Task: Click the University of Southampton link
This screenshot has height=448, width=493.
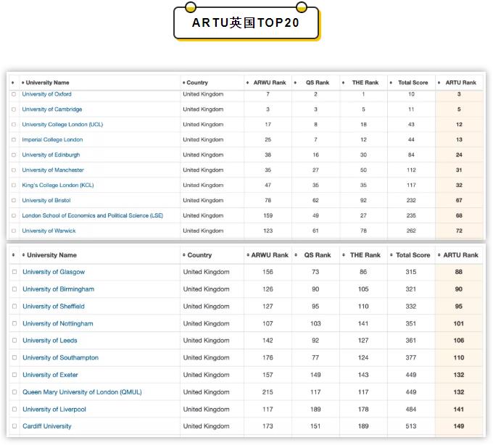Action: (x=60, y=358)
